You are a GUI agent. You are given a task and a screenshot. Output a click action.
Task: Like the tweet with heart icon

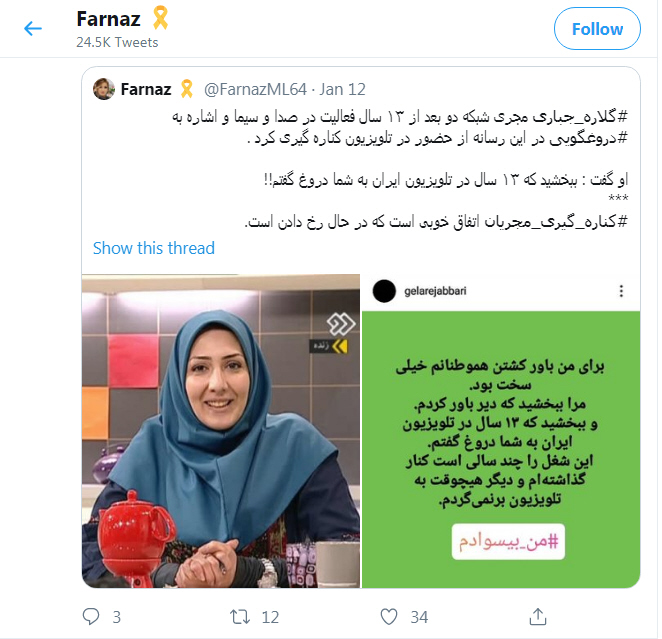[x=389, y=617]
